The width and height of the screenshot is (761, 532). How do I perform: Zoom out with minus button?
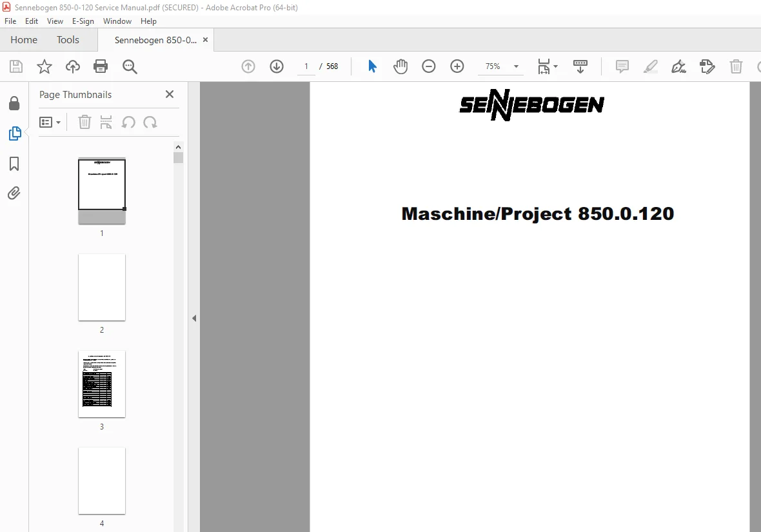click(x=429, y=66)
